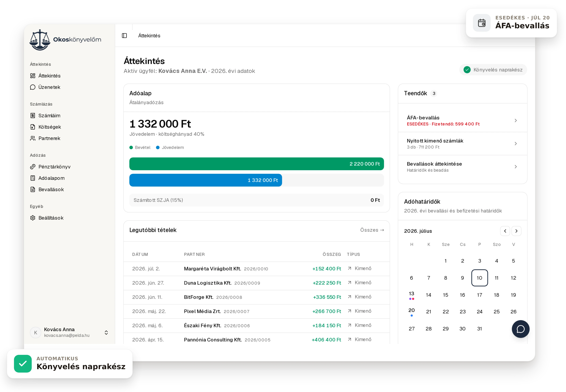Click the Összes link in Legutóbbi tételek
This screenshot has height=392, width=566.
[372, 230]
